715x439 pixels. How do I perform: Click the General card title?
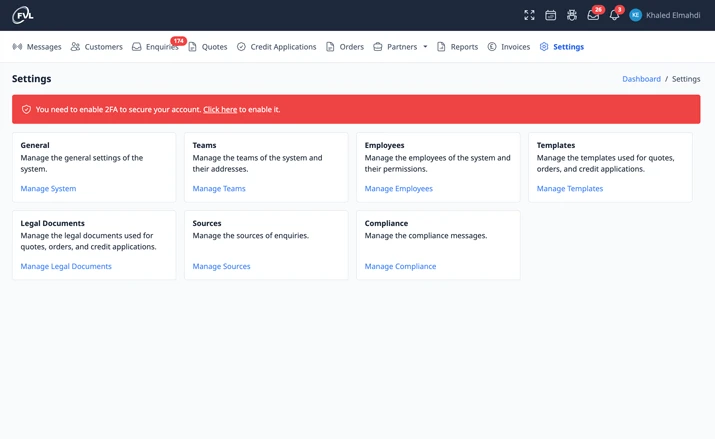35,145
